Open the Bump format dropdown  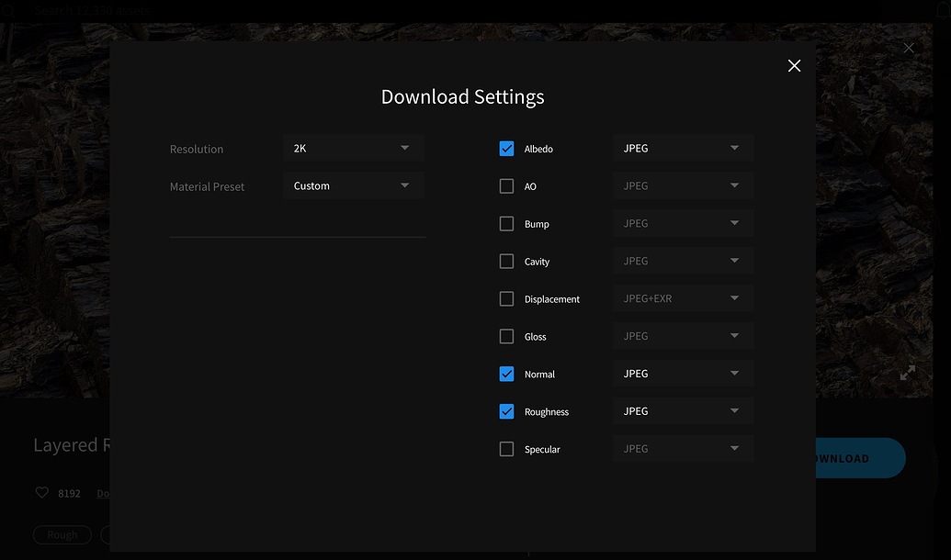(683, 224)
